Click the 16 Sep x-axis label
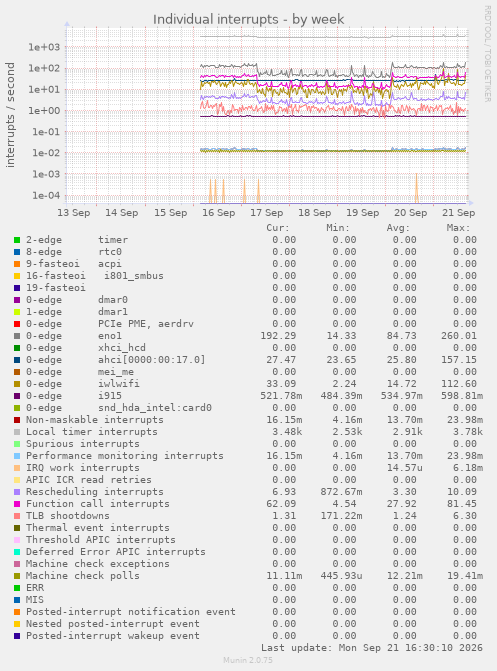The height and width of the screenshot is (671, 497). click(x=218, y=213)
